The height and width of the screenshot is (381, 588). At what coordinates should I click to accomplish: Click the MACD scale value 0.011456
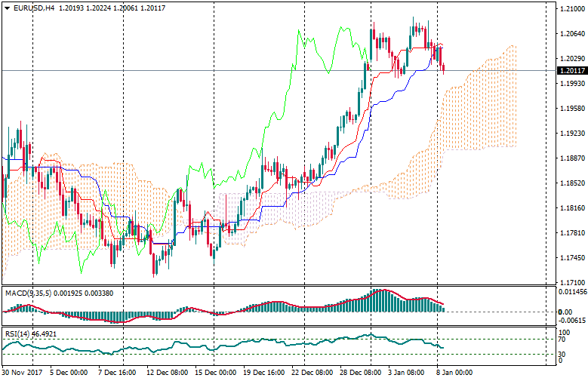point(571,291)
